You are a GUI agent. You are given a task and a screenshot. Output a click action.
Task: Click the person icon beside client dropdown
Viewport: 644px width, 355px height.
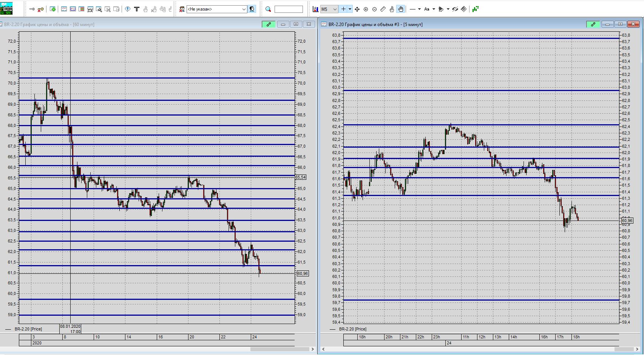[x=252, y=9]
